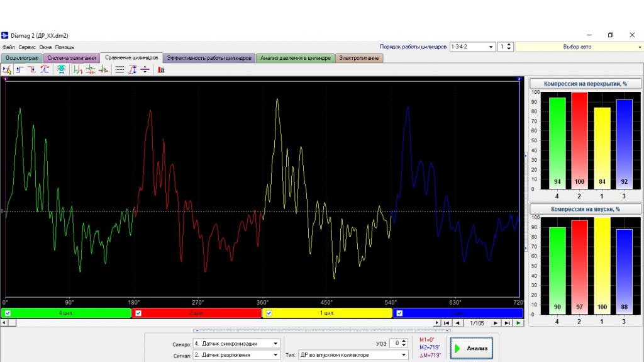Decrease the УОЗ value

tap(404, 345)
